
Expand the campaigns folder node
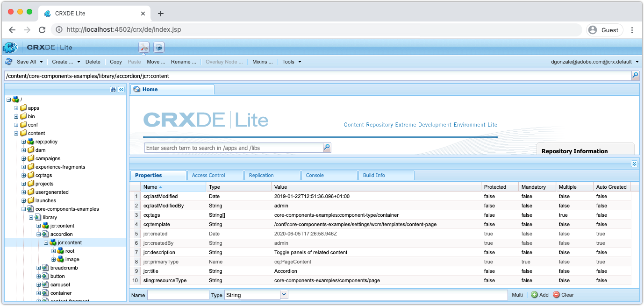tap(24, 158)
